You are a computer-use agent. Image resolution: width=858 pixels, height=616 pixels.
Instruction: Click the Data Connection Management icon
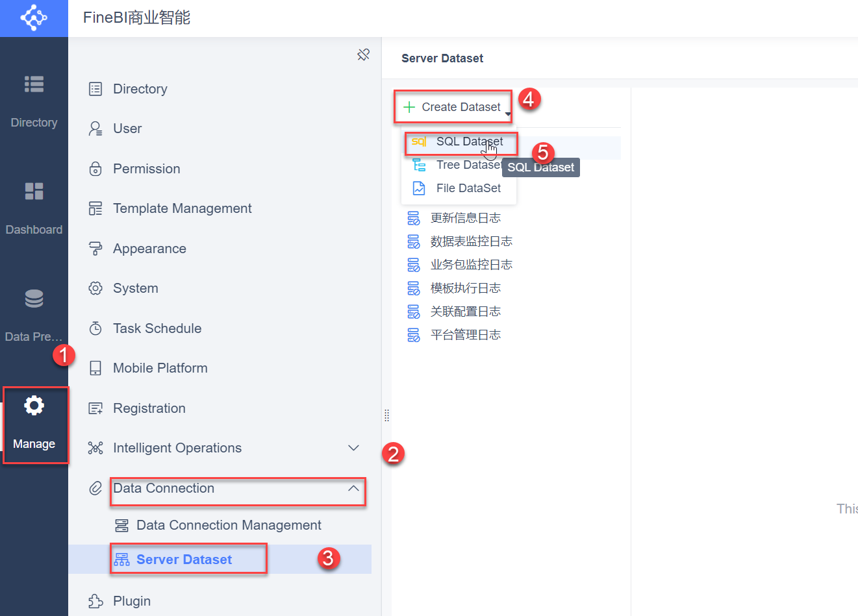(x=121, y=525)
